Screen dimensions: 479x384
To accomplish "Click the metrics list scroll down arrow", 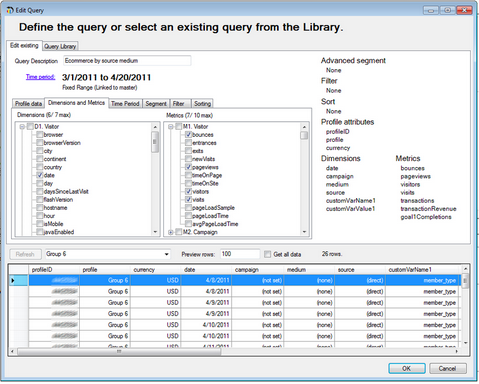I will [x=304, y=232].
